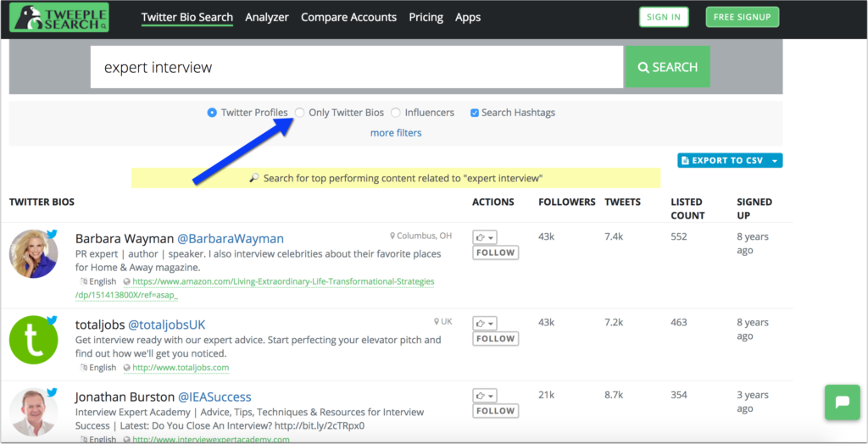Click the Tweeple Search penguin logo
The height and width of the screenshot is (444, 868).
tap(59, 17)
